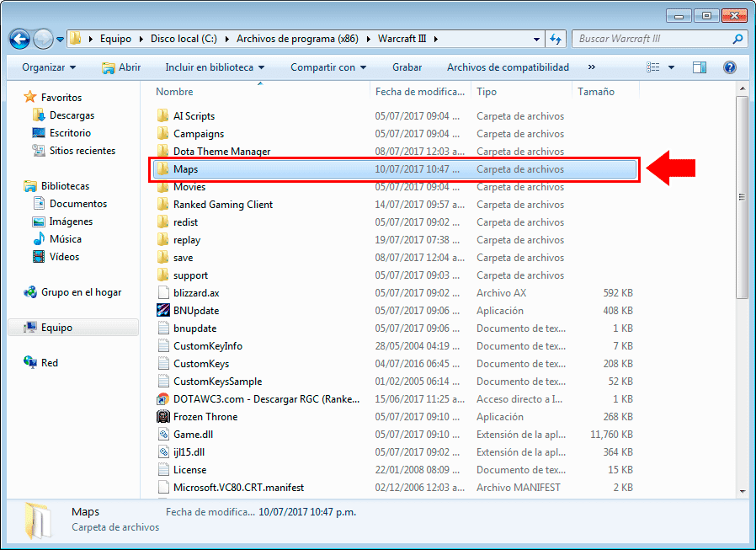Select Favoritos in the navigation pane

pyautogui.click(x=52, y=98)
